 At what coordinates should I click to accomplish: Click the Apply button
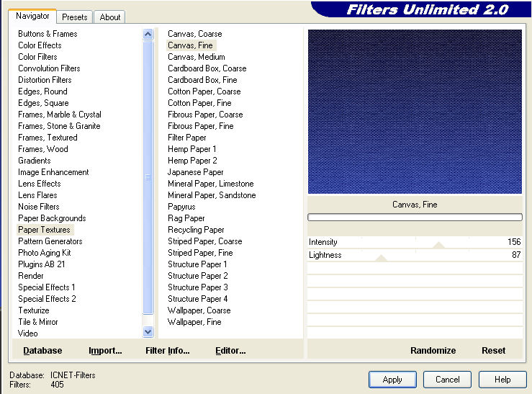point(392,380)
